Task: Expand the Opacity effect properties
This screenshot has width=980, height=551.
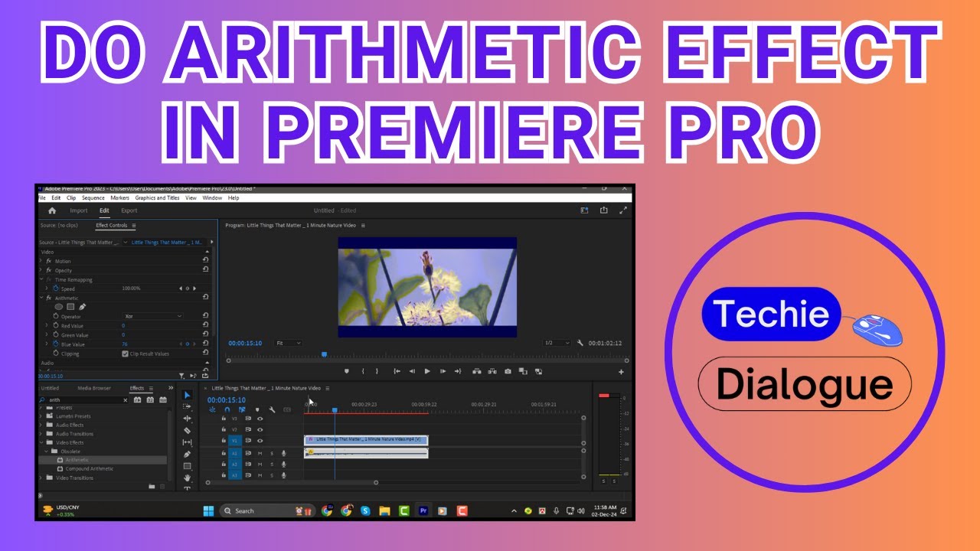Action: click(41, 270)
